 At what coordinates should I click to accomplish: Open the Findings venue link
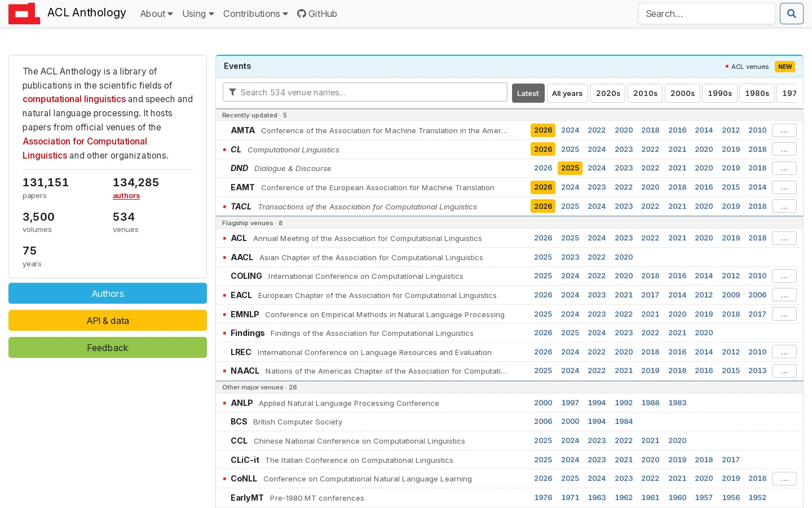[x=248, y=333]
